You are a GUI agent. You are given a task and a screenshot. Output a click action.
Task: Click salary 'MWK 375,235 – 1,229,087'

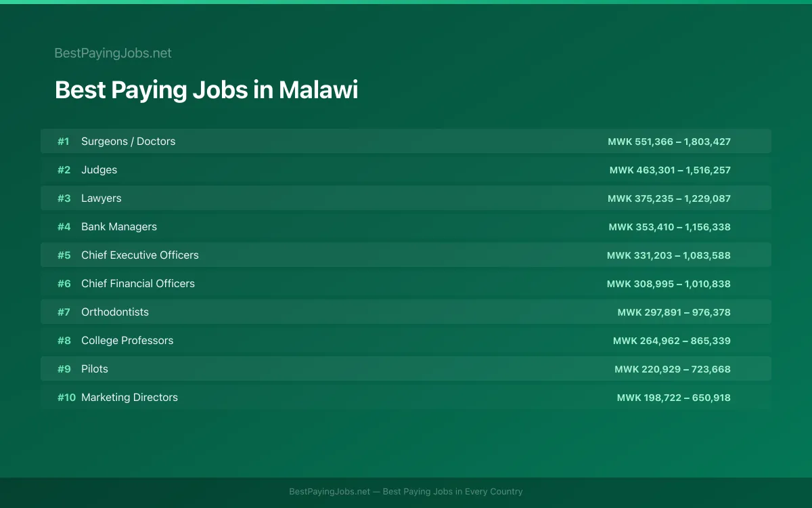point(669,198)
